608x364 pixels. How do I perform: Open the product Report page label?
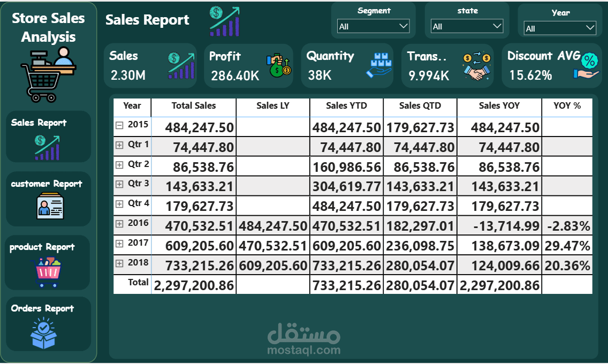[42, 247]
